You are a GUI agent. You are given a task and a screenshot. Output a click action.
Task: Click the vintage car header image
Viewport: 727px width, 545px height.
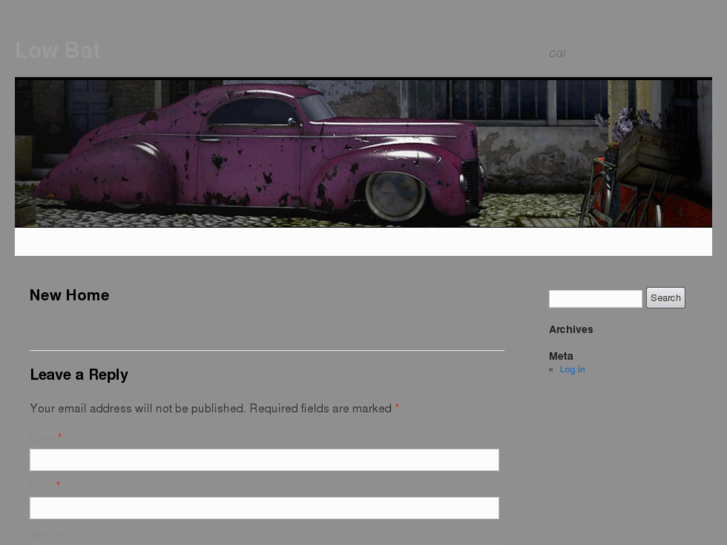364,153
